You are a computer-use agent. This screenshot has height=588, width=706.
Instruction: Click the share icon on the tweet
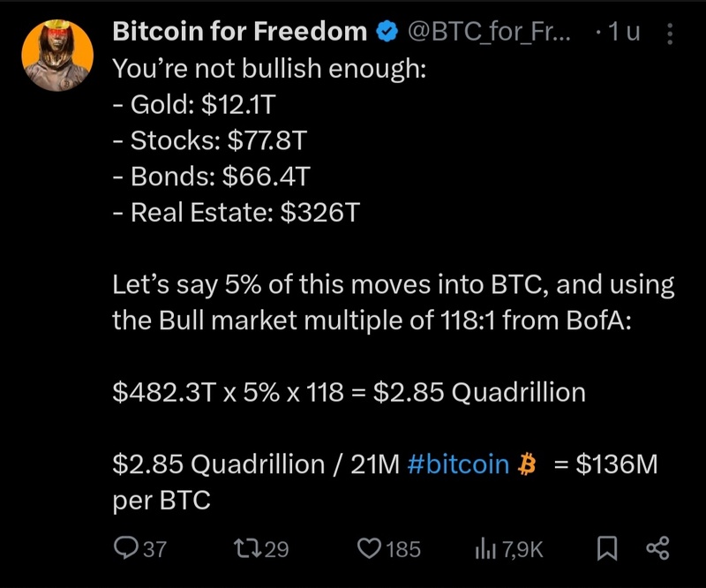pyautogui.click(x=657, y=549)
